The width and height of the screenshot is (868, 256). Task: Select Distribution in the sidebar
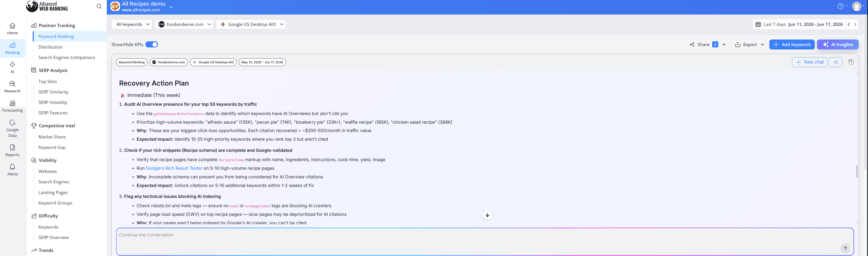tap(50, 47)
